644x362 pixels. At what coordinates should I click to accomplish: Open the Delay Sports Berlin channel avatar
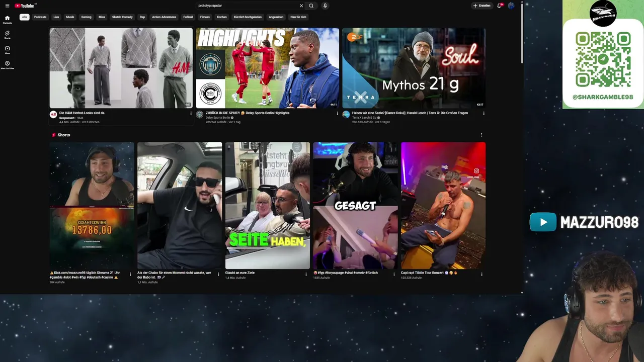pos(200,115)
